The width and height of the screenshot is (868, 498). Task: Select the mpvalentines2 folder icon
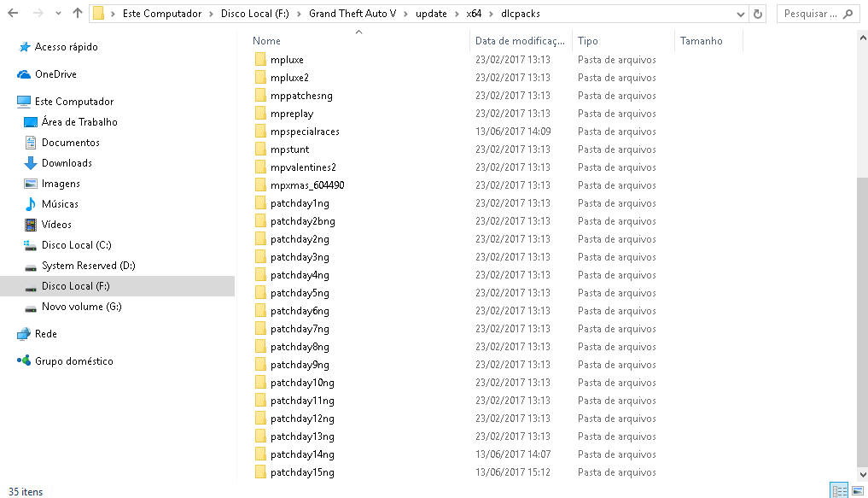point(260,167)
